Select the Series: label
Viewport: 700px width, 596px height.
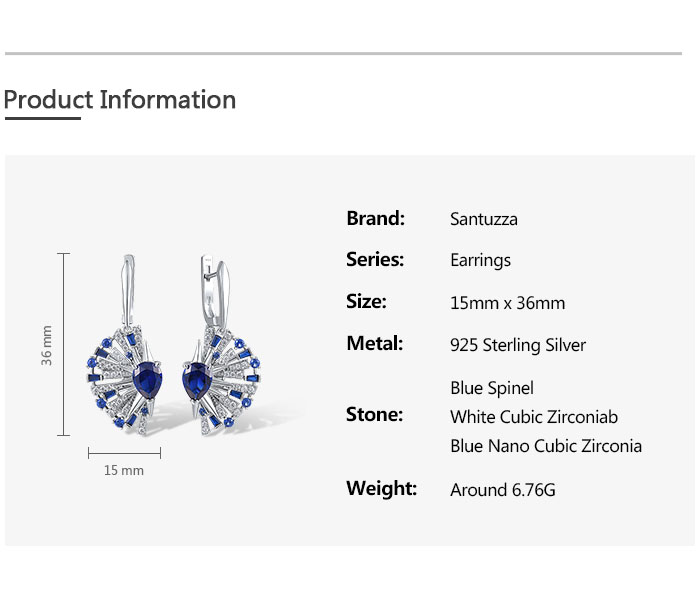pos(375,260)
